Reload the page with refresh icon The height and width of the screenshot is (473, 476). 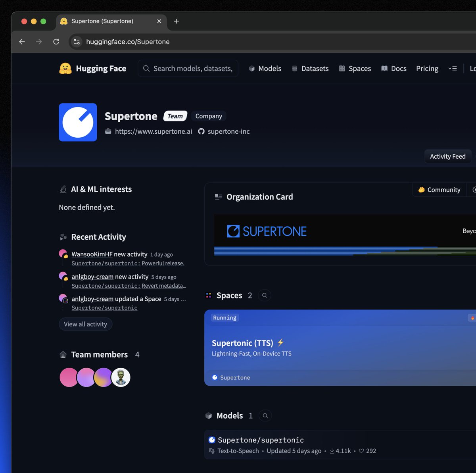[x=56, y=42]
